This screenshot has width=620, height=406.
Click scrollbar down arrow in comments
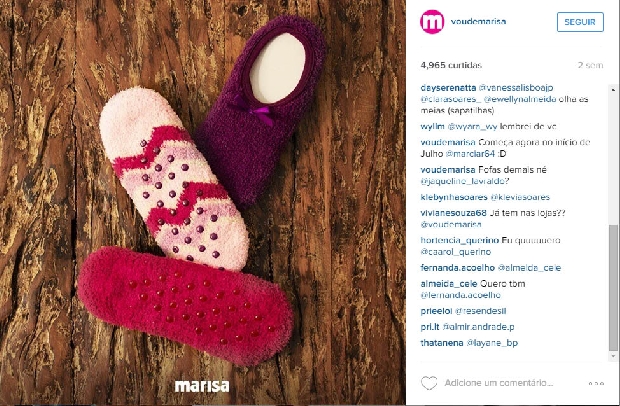pos(613,357)
